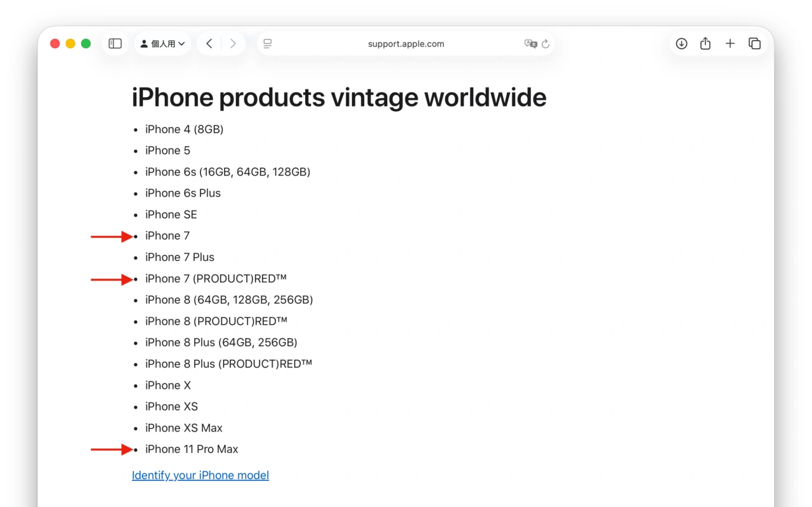Reload the support.apple.com page
This screenshot has height=507, width=812.
tap(546, 44)
